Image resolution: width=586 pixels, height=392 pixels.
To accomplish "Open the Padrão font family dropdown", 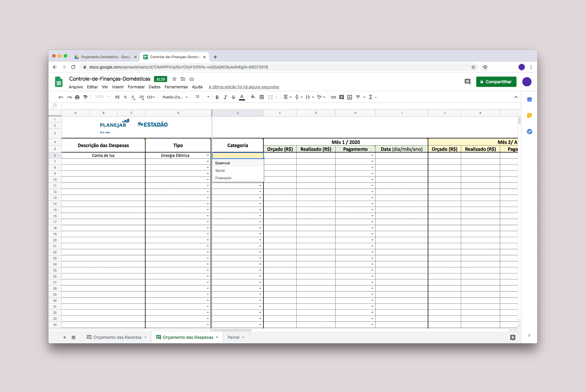I will point(175,97).
